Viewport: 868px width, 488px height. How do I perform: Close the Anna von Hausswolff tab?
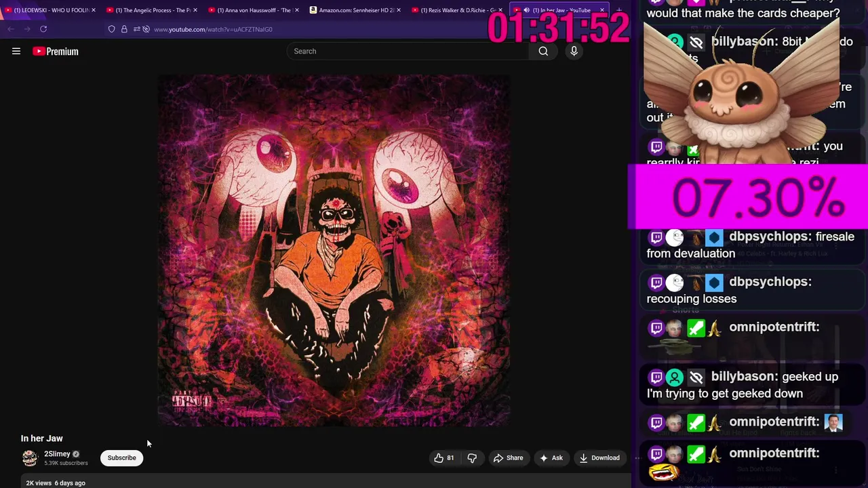click(296, 10)
